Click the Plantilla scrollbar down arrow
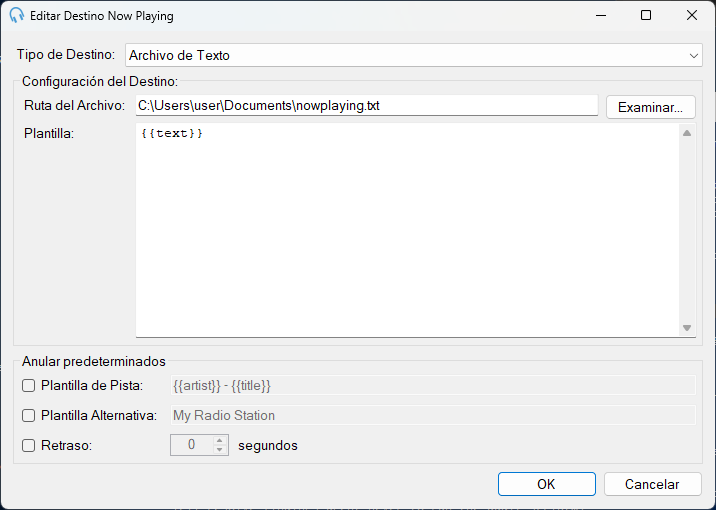Screen dimensions: 716x510 coord(687,328)
